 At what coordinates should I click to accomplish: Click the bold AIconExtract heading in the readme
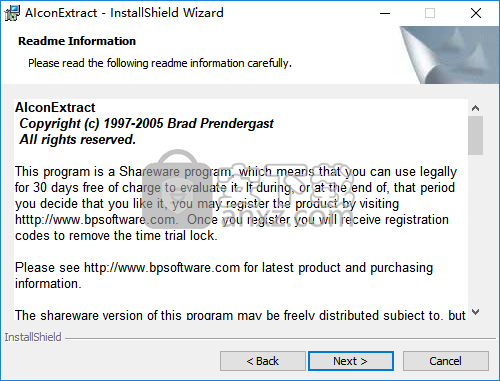[x=55, y=108]
